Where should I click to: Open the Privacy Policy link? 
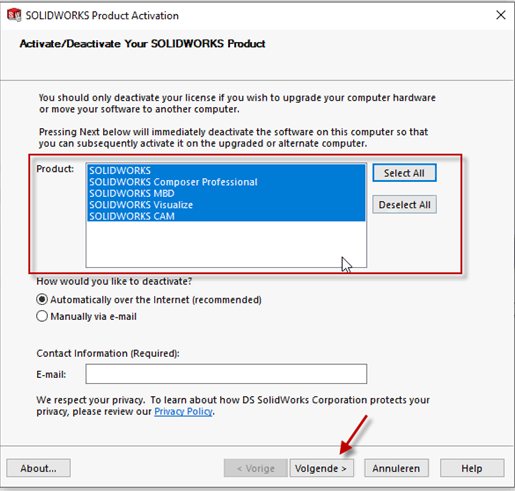tap(183, 412)
